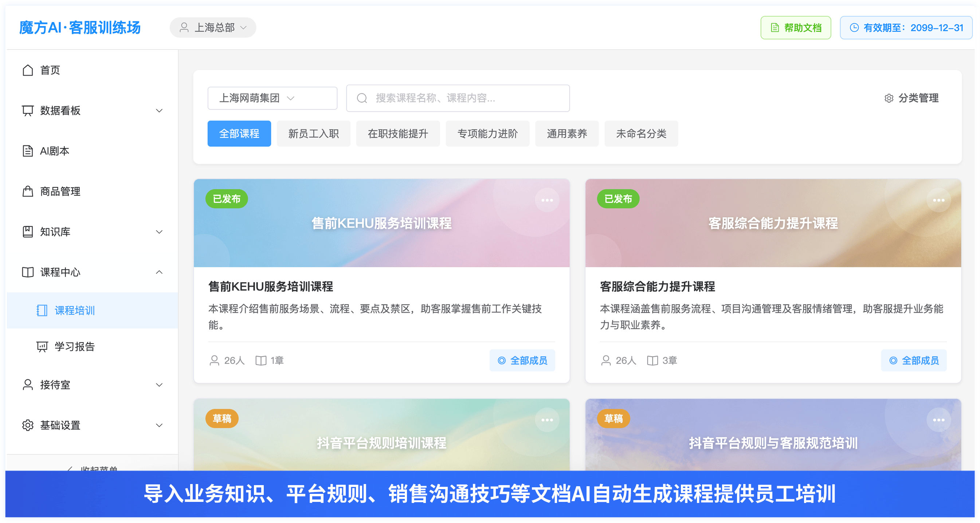Open the 抖音平台规则与客服规范培训 cover thumbnail
This screenshot has width=980, height=523.
pyautogui.click(x=773, y=435)
